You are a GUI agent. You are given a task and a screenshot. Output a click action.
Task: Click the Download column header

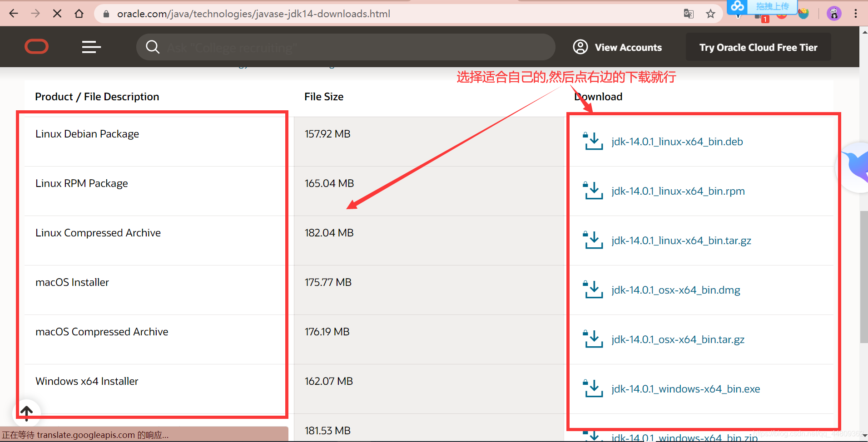[x=598, y=97]
